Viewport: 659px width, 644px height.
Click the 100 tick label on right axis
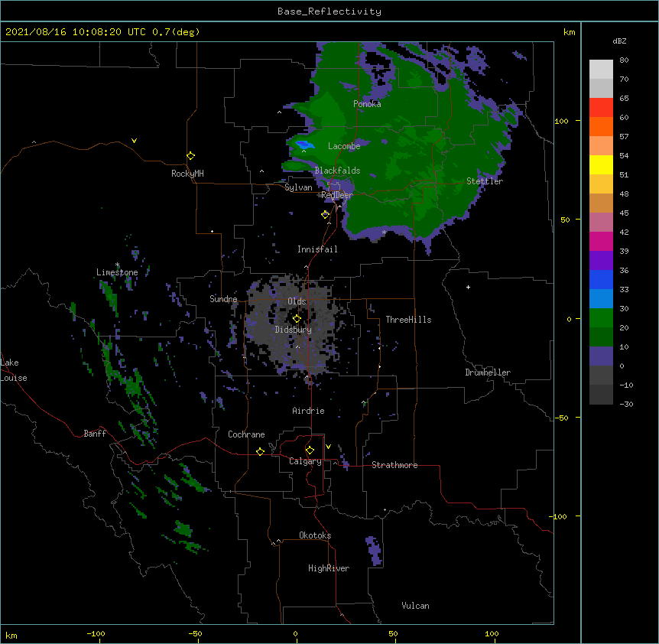[x=561, y=122]
